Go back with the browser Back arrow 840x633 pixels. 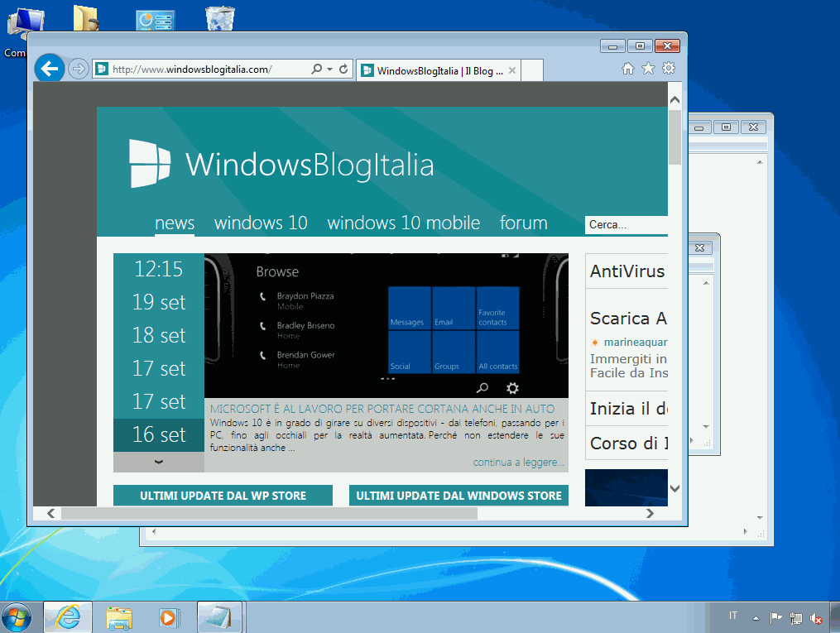pyautogui.click(x=50, y=69)
